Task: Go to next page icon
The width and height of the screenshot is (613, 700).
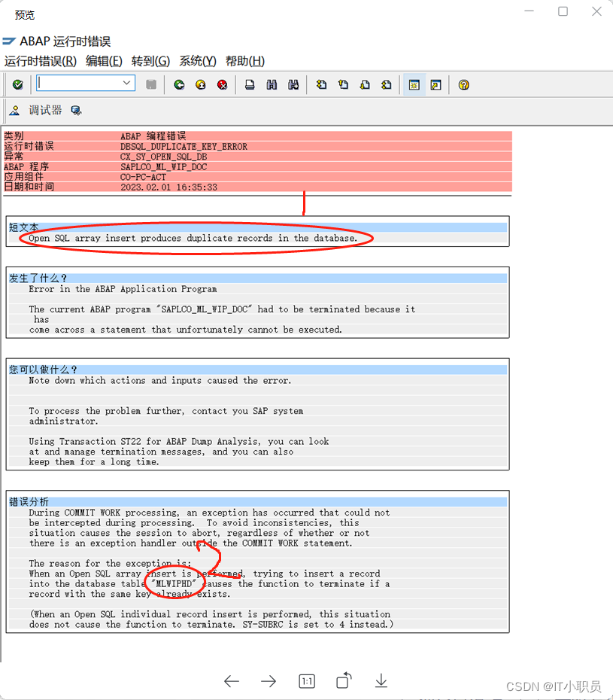Action: coord(365,84)
